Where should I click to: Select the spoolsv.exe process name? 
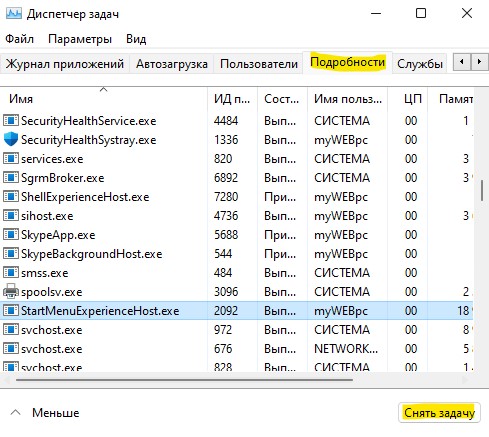coord(52,292)
